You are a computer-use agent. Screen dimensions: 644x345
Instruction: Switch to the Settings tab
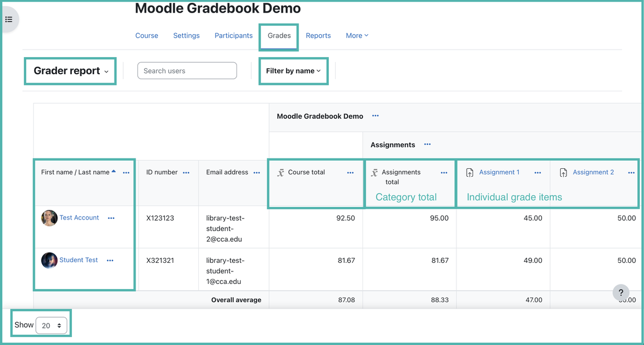coord(186,36)
